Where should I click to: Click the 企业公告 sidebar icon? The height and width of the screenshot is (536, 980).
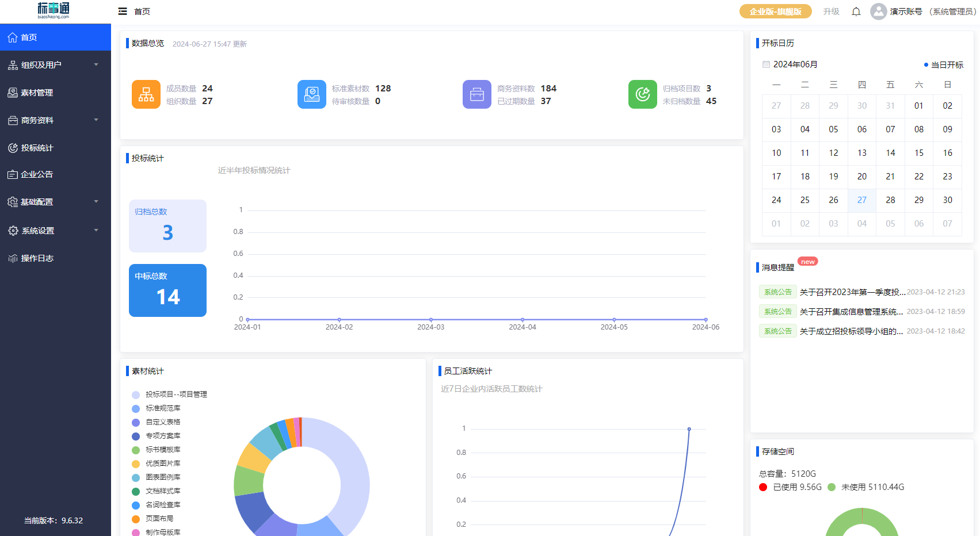click(13, 174)
